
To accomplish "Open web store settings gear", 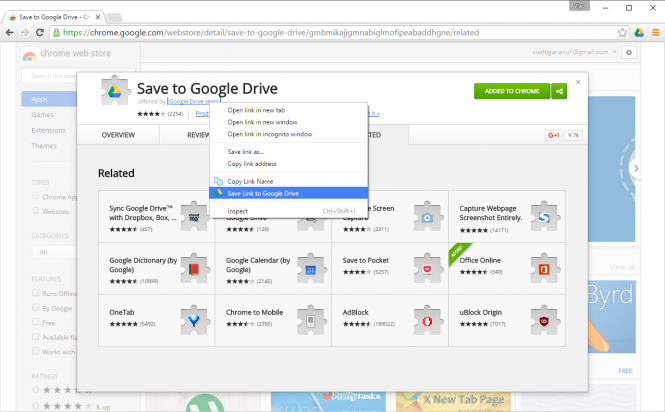I will point(629,53).
